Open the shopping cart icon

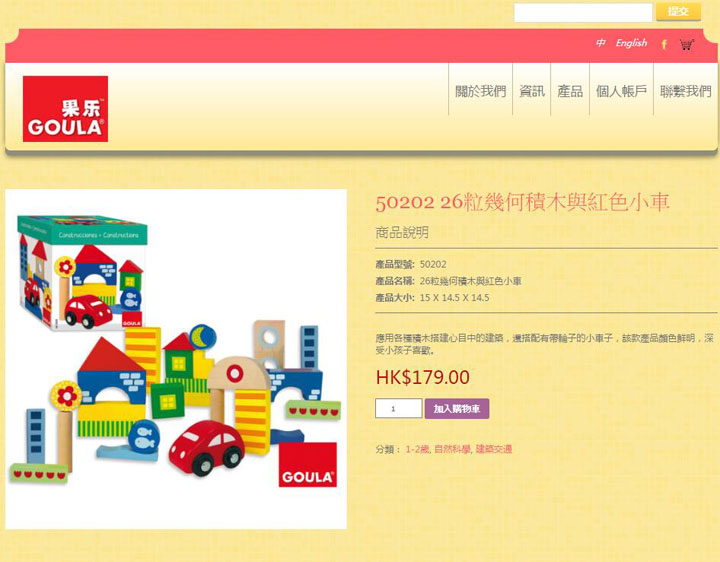(686, 44)
